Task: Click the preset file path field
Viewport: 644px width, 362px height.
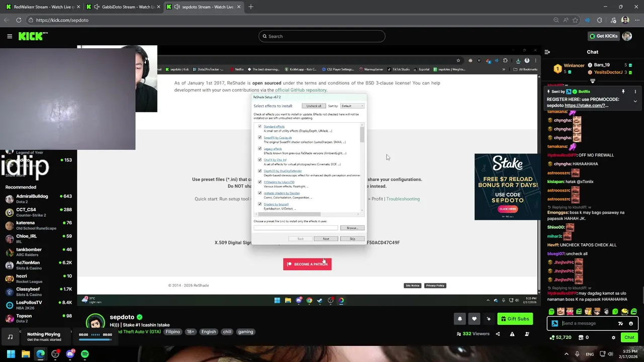Action: tap(296, 228)
